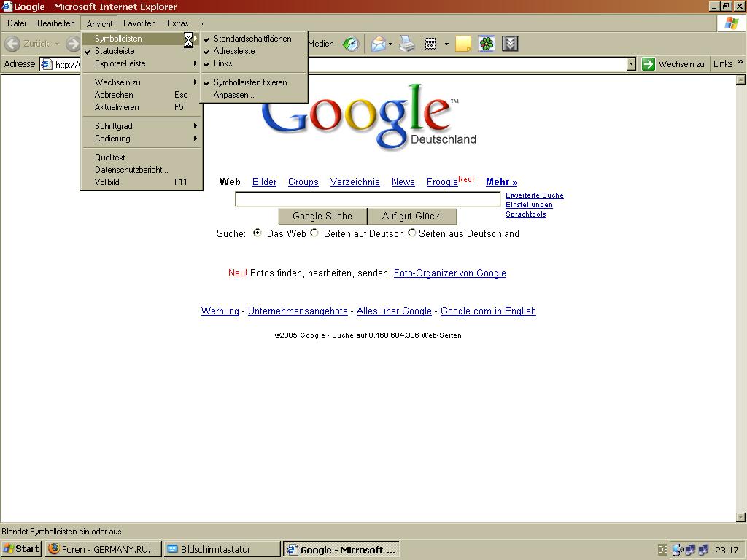Click the Google search text field
Screen dimensions: 747x560
[368, 199]
